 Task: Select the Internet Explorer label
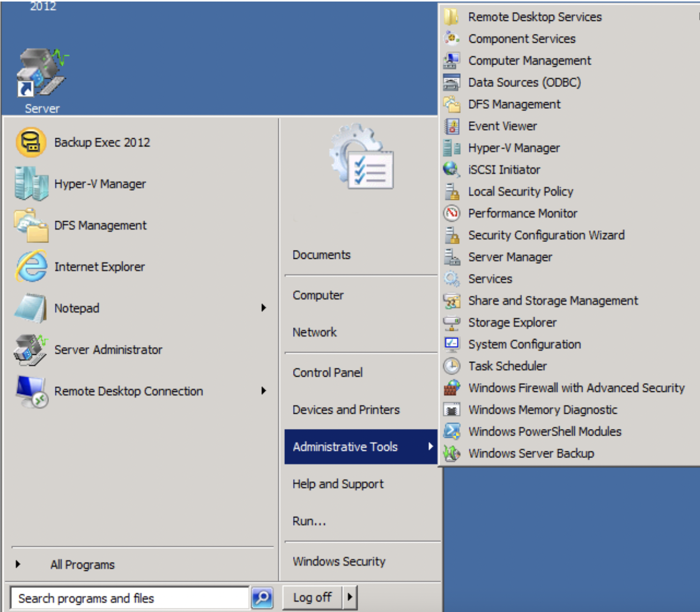click(100, 267)
